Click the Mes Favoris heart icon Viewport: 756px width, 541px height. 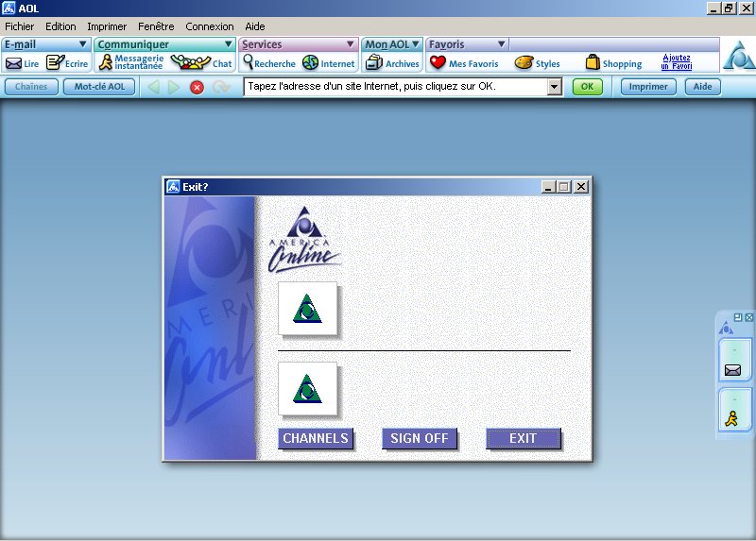click(438, 62)
